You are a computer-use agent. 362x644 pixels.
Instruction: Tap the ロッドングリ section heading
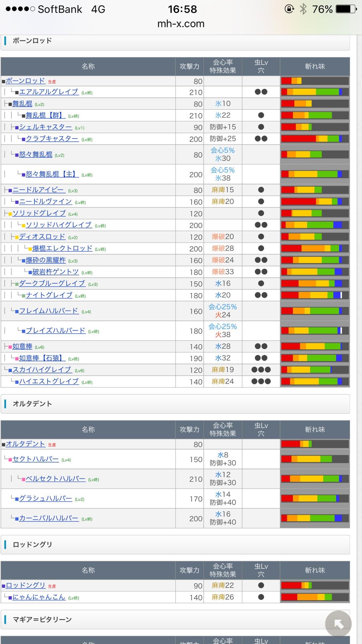175,545
